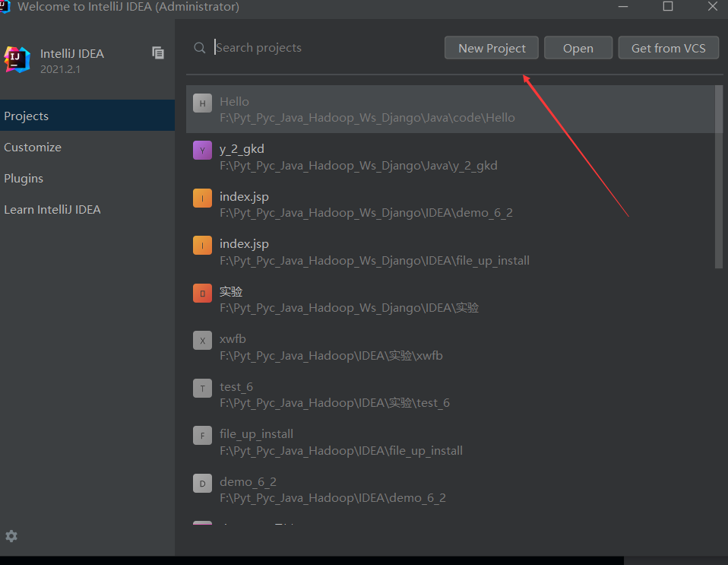Click the IntelliJ title bar app icon

tap(5, 7)
